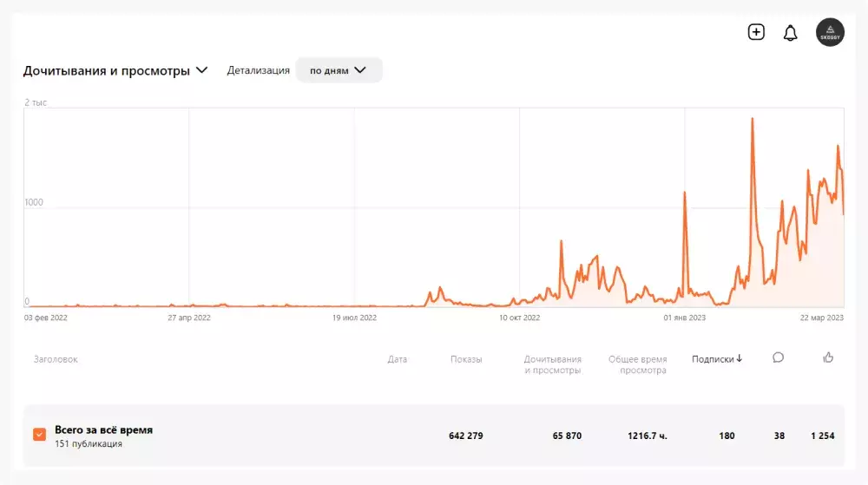The width and height of the screenshot is (868, 485).
Task: Click the 151 публикация label
Action: (x=89, y=444)
